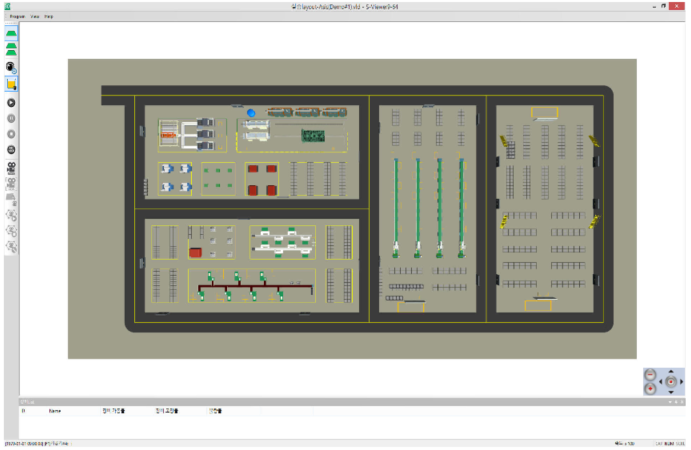Screen dimensions: 691x450
Task: Pan view down with the down arrow
Action: (x=670, y=391)
